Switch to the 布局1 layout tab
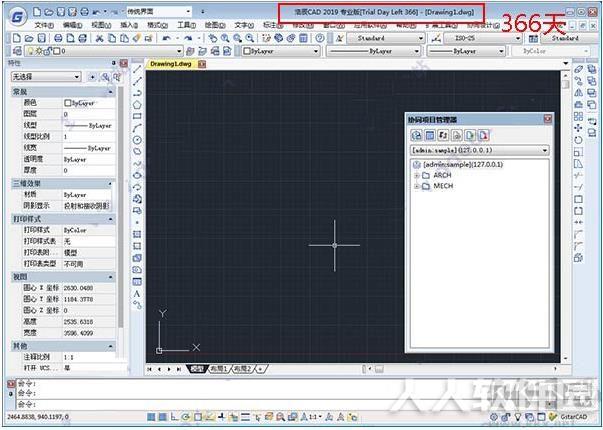The image size is (603, 430). [x=219, y=369]
